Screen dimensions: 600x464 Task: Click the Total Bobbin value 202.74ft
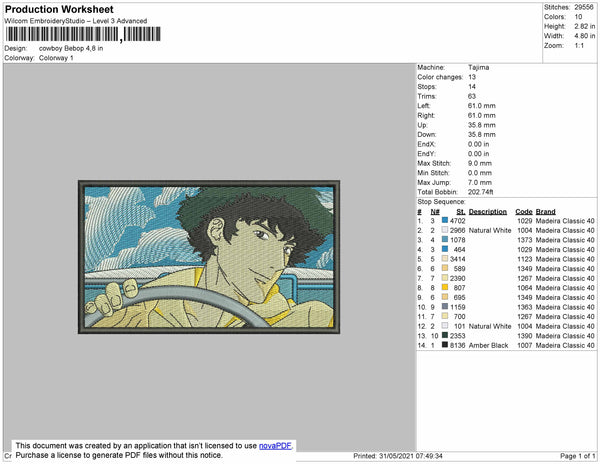(481, 192)
